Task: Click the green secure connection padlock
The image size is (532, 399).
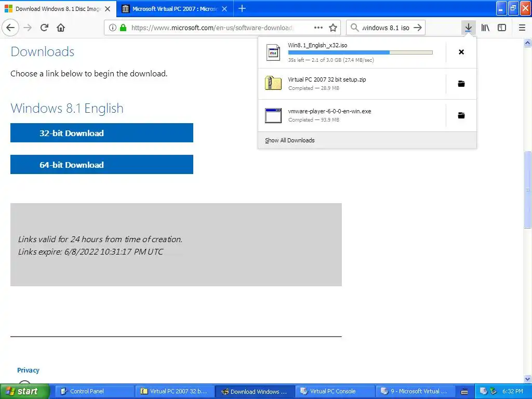Action: [123, 28]
